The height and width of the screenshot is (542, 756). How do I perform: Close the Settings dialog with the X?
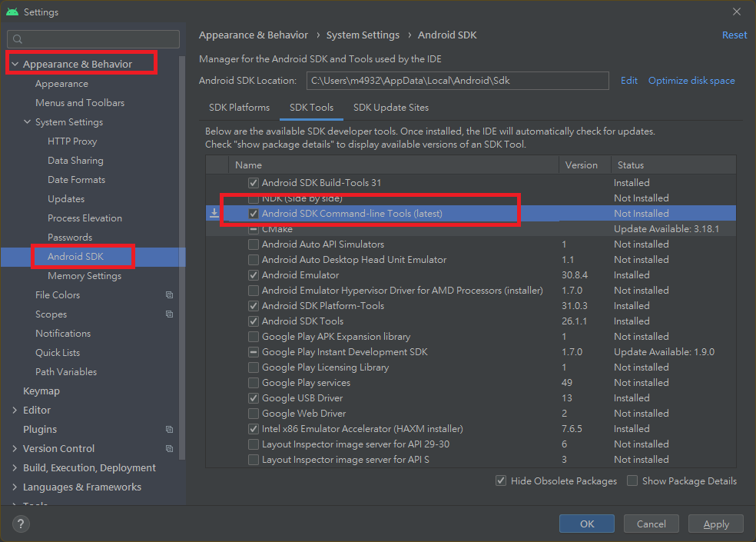coord(737,12)
